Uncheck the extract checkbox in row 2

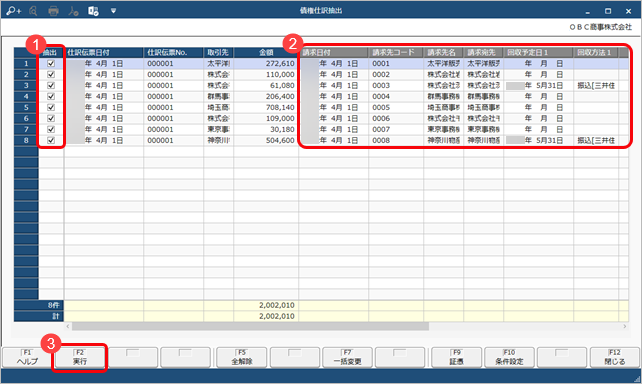tap(51, 75)
